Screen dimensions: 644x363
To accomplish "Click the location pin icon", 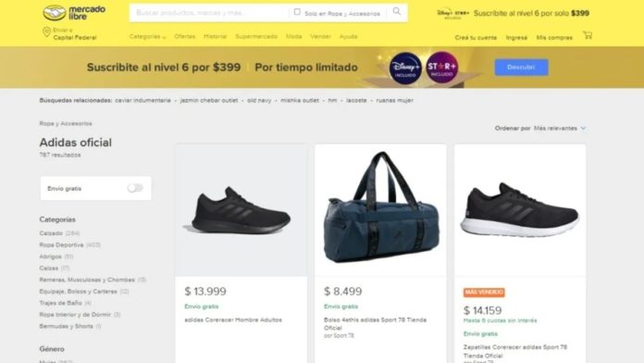I will click(46, 32).
